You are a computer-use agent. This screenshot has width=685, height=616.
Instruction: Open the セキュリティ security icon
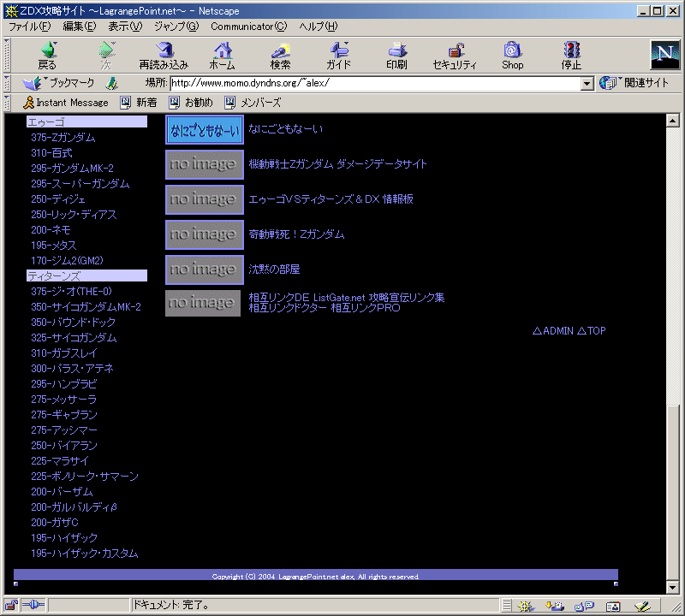coord(455,56)
